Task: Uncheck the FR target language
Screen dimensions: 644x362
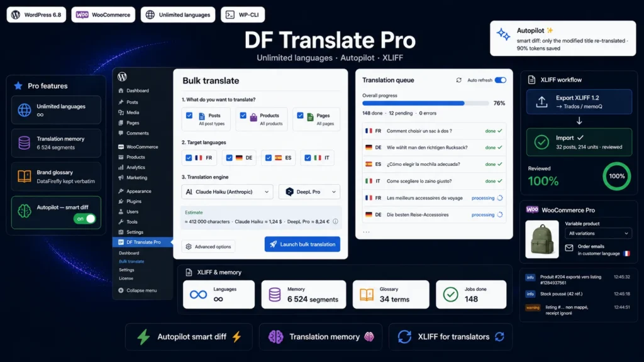Action: coord(189,158)
